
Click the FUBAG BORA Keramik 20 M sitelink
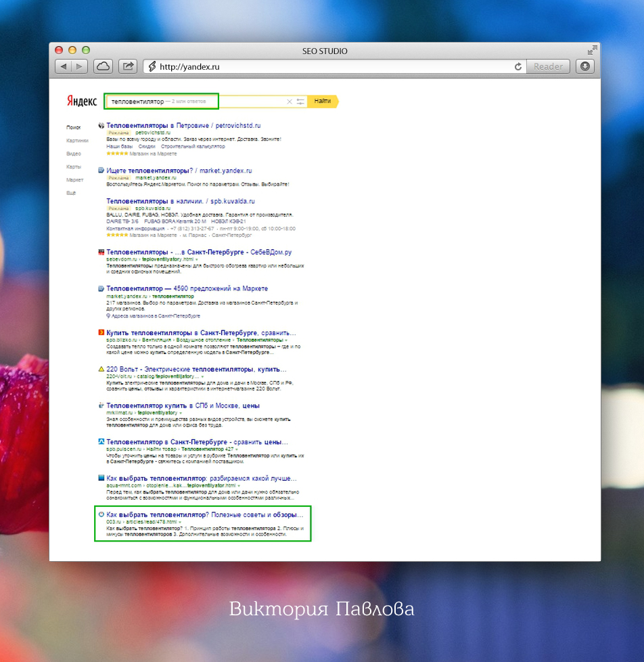tap(175, 221)
